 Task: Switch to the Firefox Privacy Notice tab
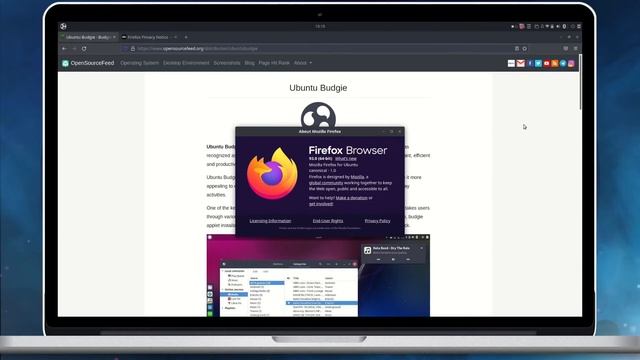coord(148,37)
